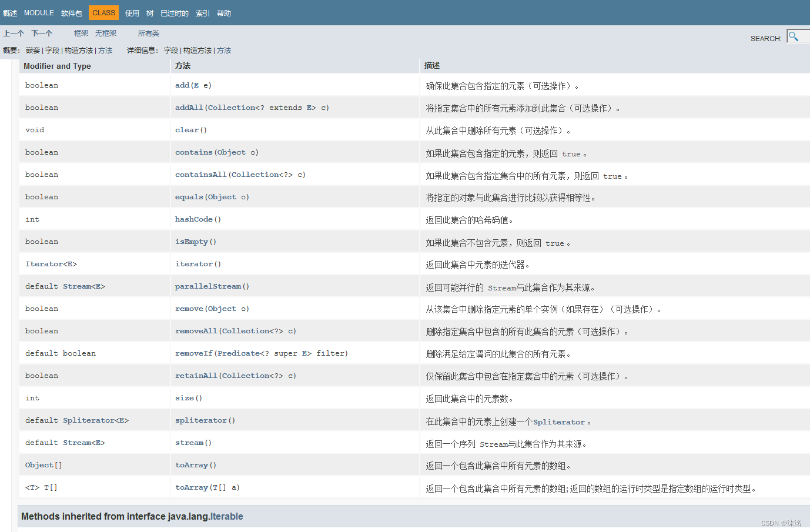The height and width of the screenshot is (532, 810).
Task: Open the 树 tree view
Action: click(x=150, y=12)
